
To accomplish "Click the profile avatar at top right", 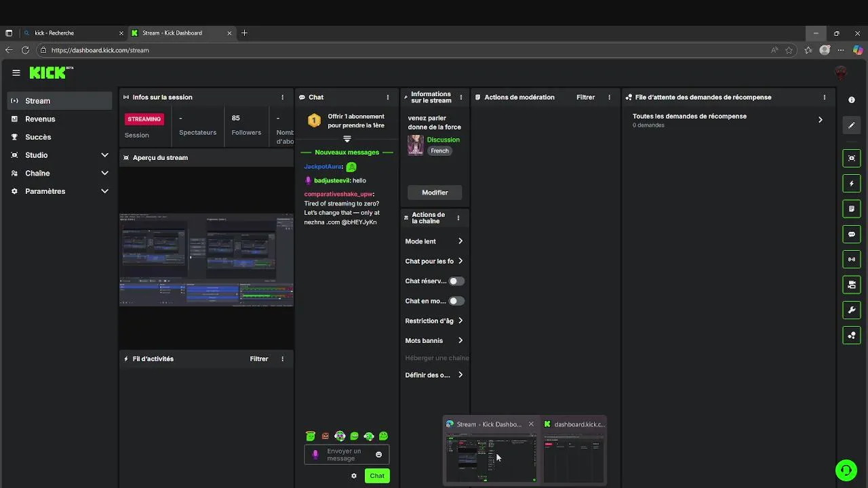I will 841,73.
